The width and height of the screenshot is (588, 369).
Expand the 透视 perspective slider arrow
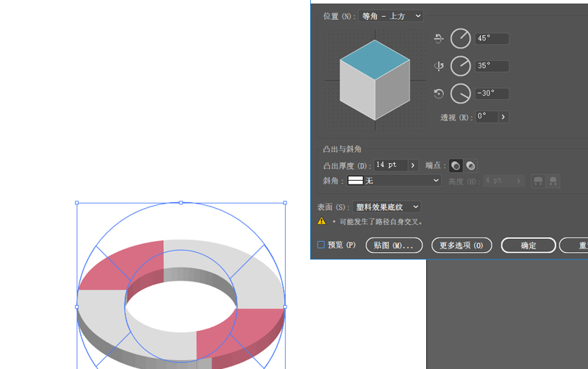pos(503,117)
